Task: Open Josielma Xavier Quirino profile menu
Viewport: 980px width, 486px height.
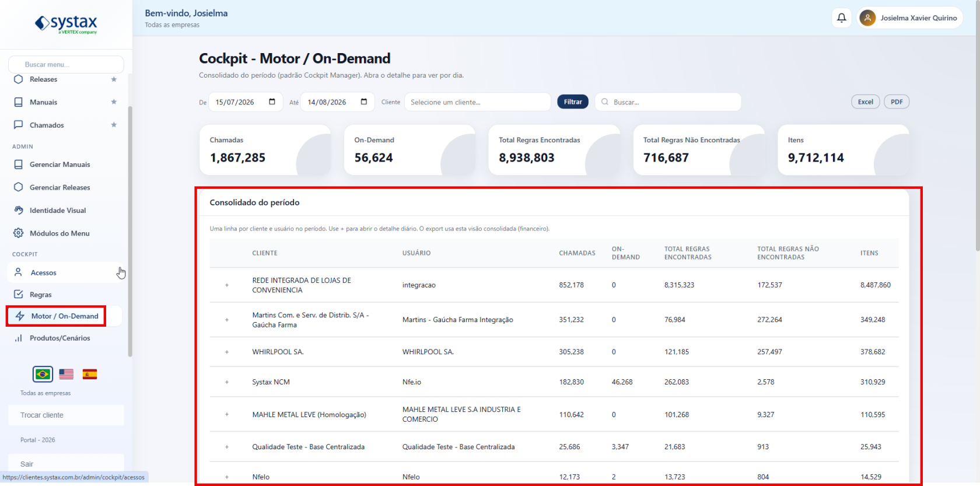Action: pos(910,18)
